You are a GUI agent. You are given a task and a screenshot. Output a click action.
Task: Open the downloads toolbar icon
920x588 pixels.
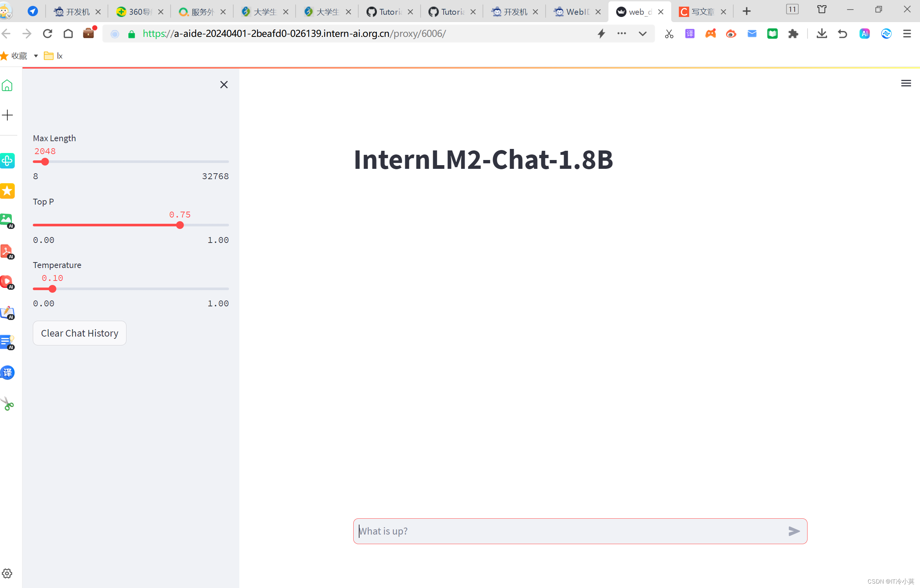822,34
